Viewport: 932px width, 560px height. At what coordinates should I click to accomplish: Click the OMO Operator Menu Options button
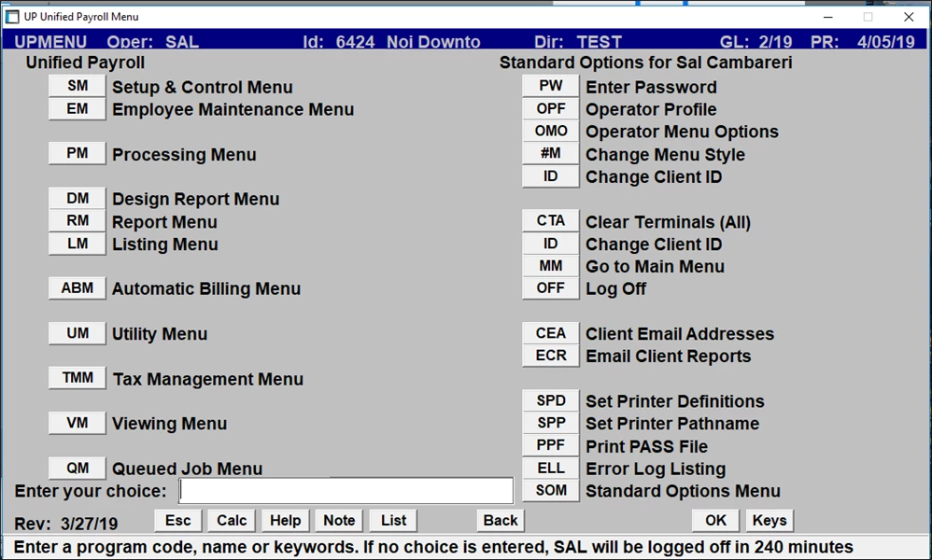point(551,132)
